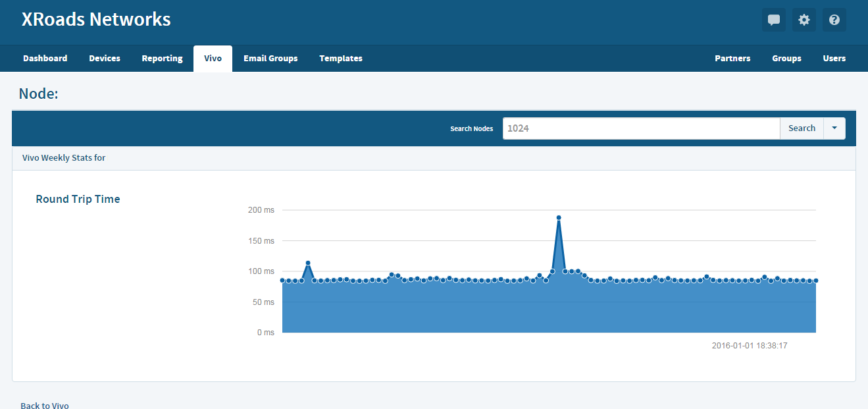The width and height of the screenshot is (868, 409).
Task: Click the 0 ms axis label
Action: tap(265, 333)
